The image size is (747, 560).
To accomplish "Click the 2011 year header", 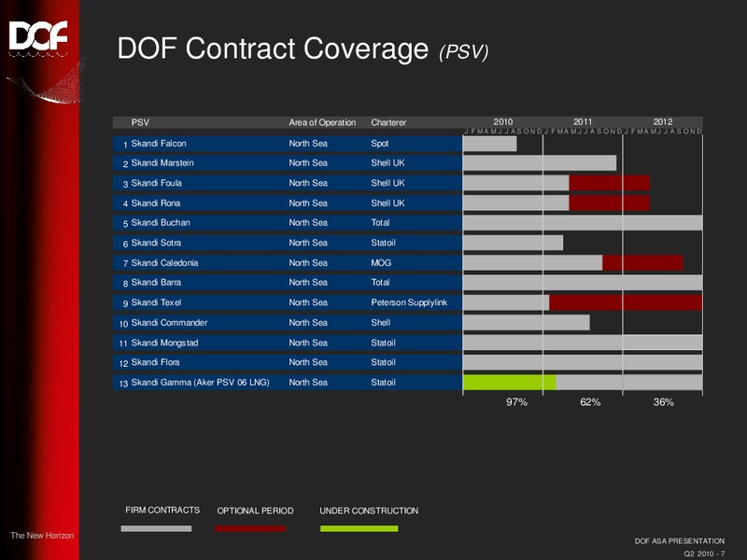I will point(583,121).
